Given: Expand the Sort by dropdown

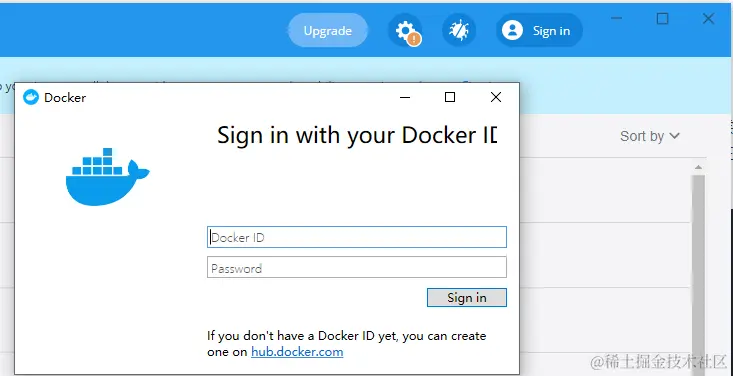Looking at the screenshot, I should point(649,136).
